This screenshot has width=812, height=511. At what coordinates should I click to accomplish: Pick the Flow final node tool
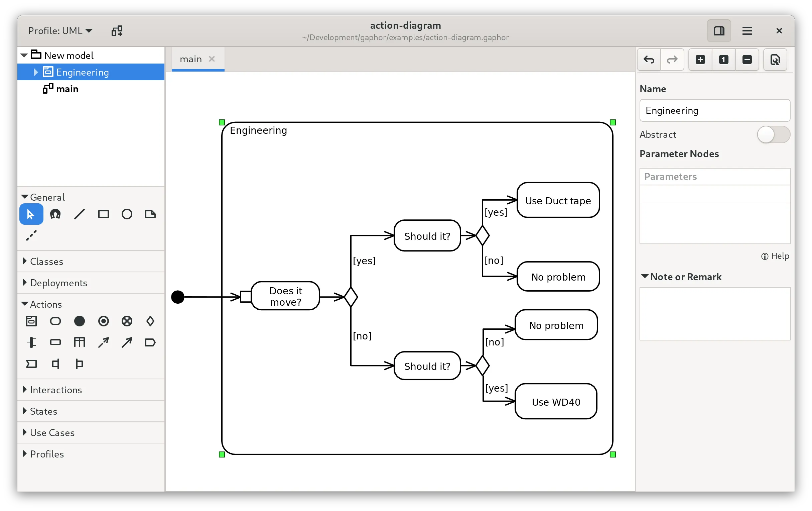(127, 321)
